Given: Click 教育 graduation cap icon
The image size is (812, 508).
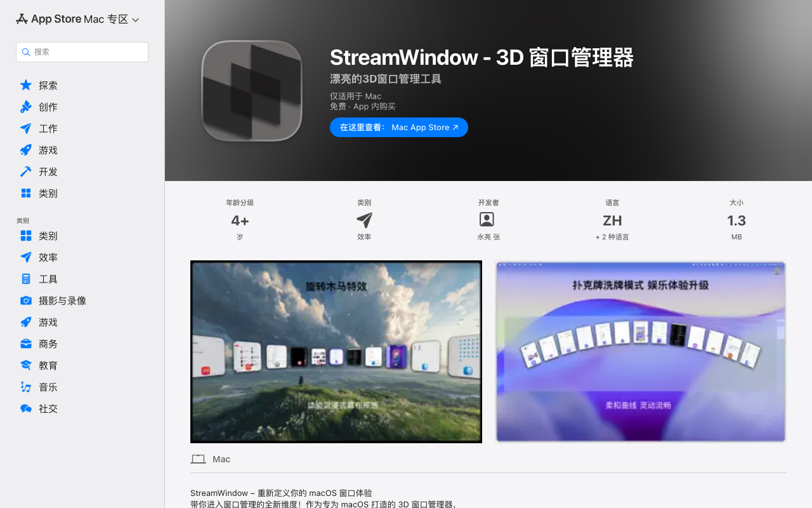Looking at the screenshot, I should (x=26, y=365).
